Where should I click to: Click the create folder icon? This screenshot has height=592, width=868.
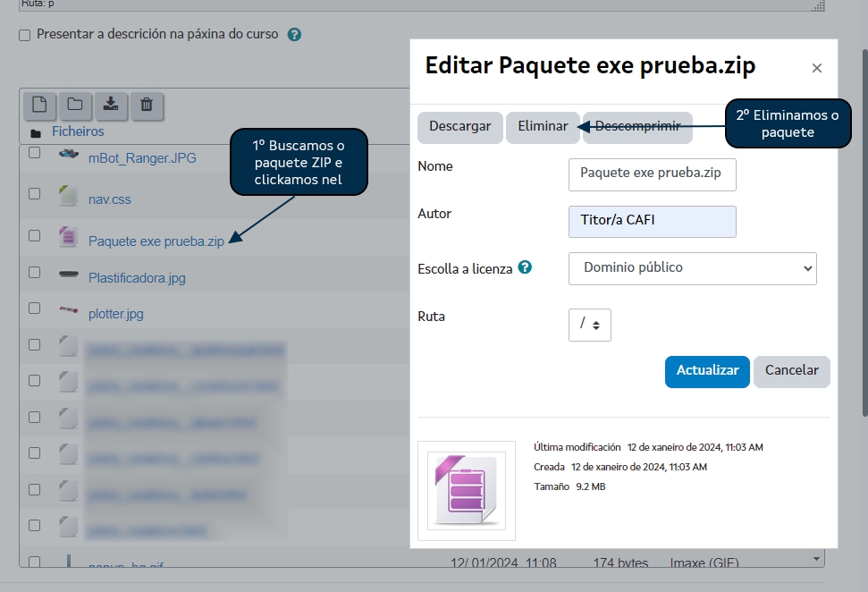[75, 105]
